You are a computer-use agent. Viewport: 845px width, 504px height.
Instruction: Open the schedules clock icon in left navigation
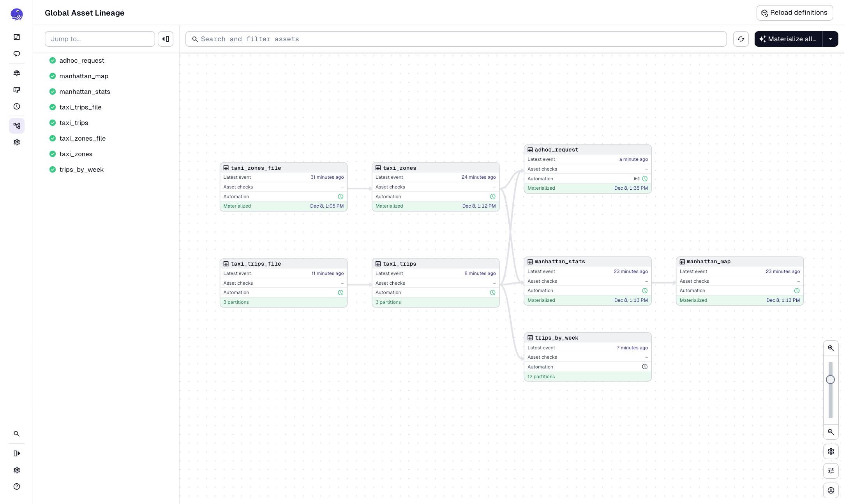coord(17,106)
